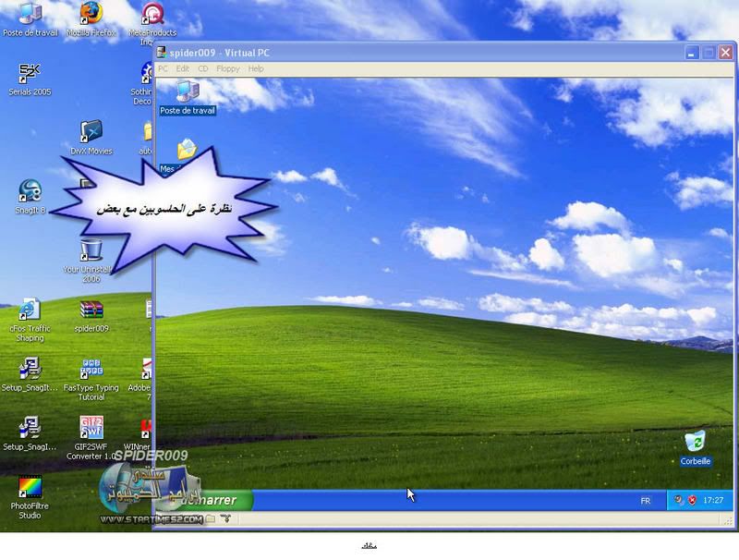The image size is (739, 560).
Task: Click the Virtual PC title bar icon
Action: point(162,53)
